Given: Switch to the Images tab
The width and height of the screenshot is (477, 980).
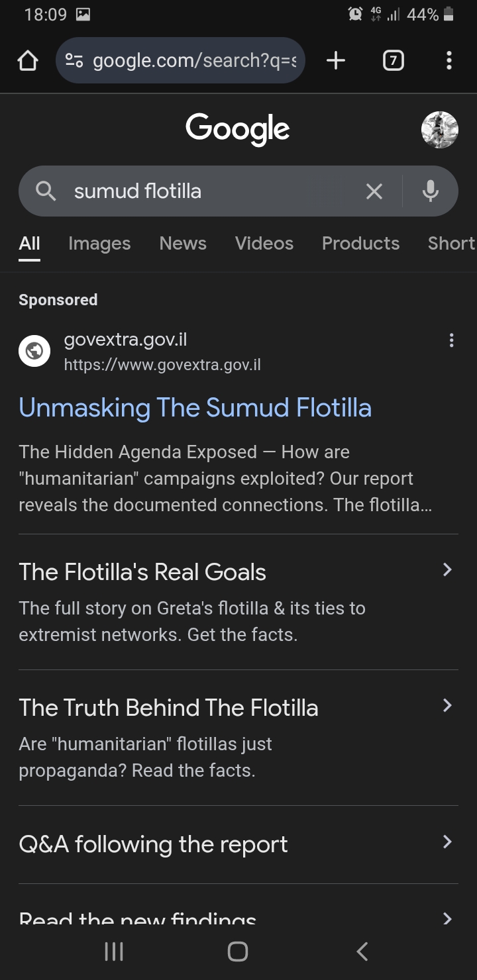Looking at the screenshot, I should [x=99, y=244].
